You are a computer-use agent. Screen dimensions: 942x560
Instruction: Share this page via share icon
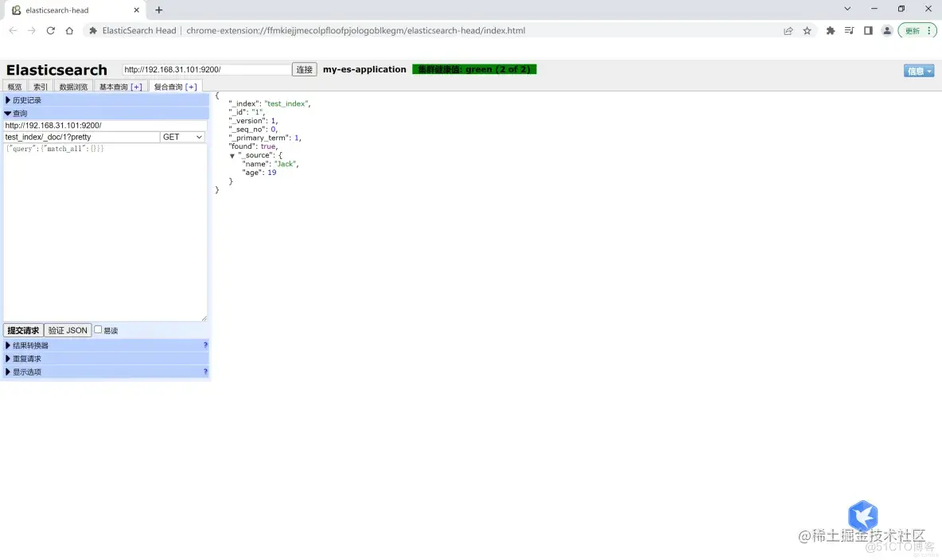[788, 31]
